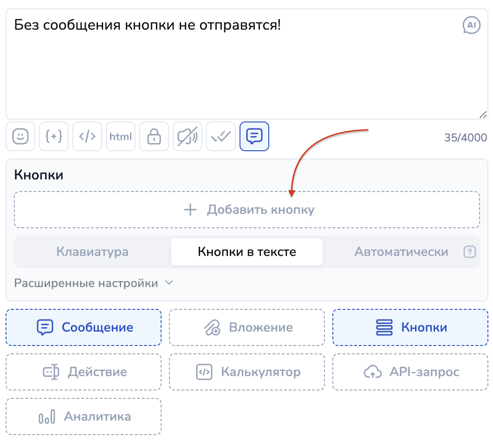493x448 pixels.
Task: Toggle the html mode button
Action: tap(121, 136)
